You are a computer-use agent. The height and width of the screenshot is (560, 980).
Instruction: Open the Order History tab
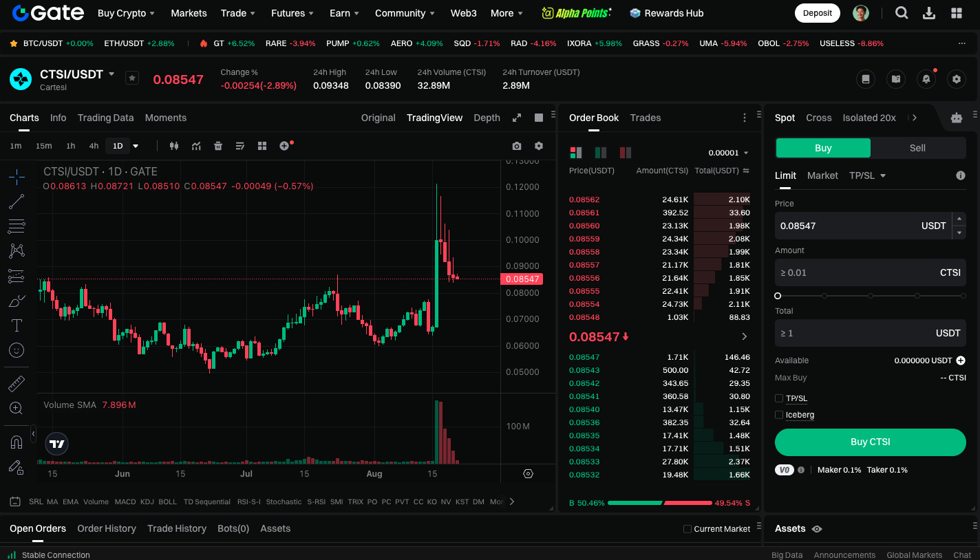pos(107,528)
